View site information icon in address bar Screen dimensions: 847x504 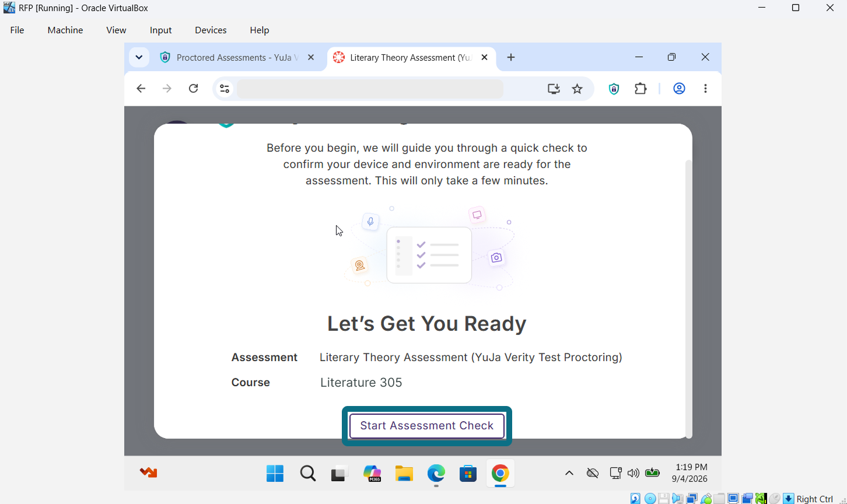(x=225, y=89)
